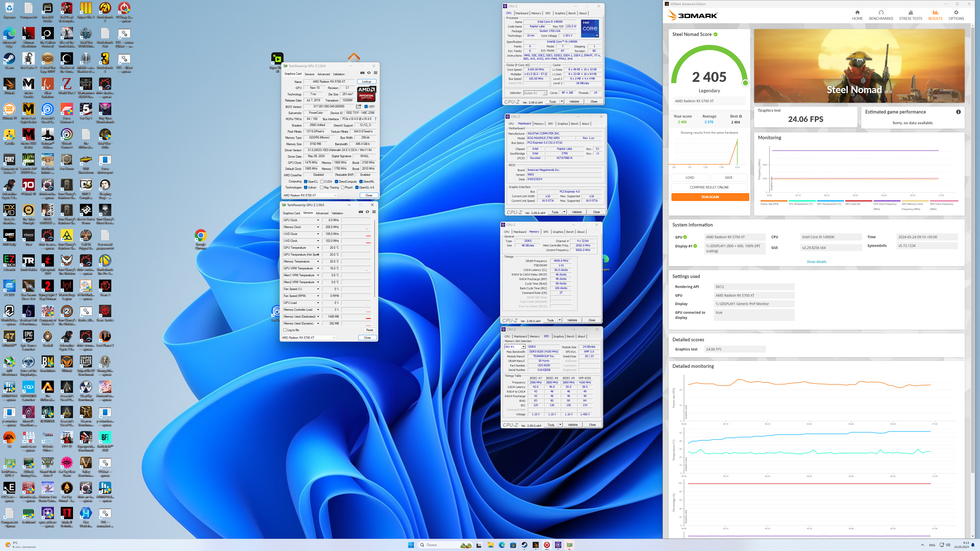The width and height of the screenshot is (980, 551).
Task: Click Show details link in System information
Action: (x=816, y=262)
